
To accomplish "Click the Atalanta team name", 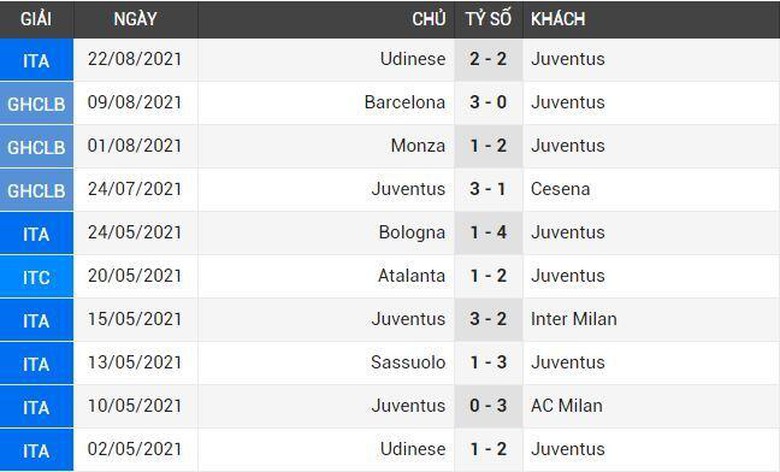I will click(411, 276).
